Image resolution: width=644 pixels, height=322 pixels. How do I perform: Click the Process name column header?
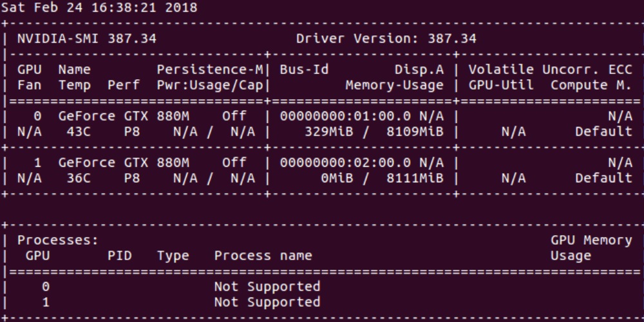point(263,256)
